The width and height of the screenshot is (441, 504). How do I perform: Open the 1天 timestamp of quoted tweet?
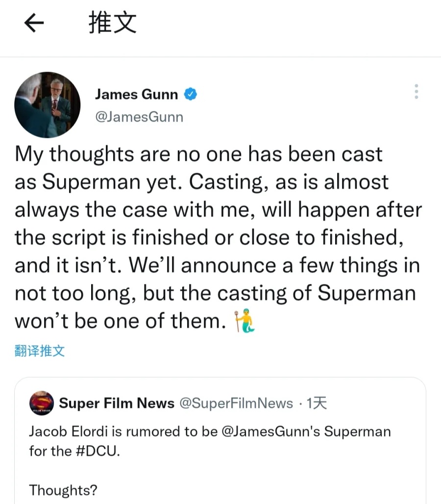click(x=317, y=403)
